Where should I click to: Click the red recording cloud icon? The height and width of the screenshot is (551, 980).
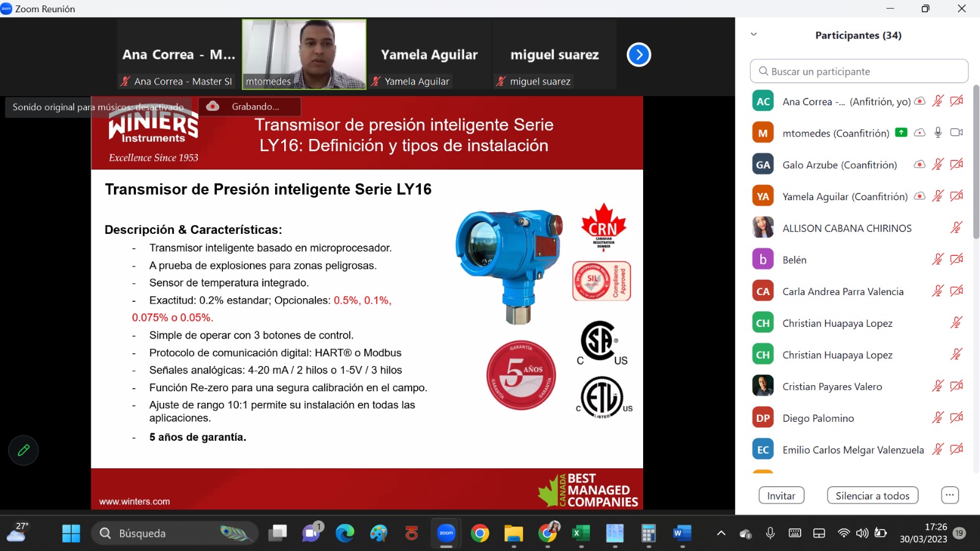click(213, 107)
